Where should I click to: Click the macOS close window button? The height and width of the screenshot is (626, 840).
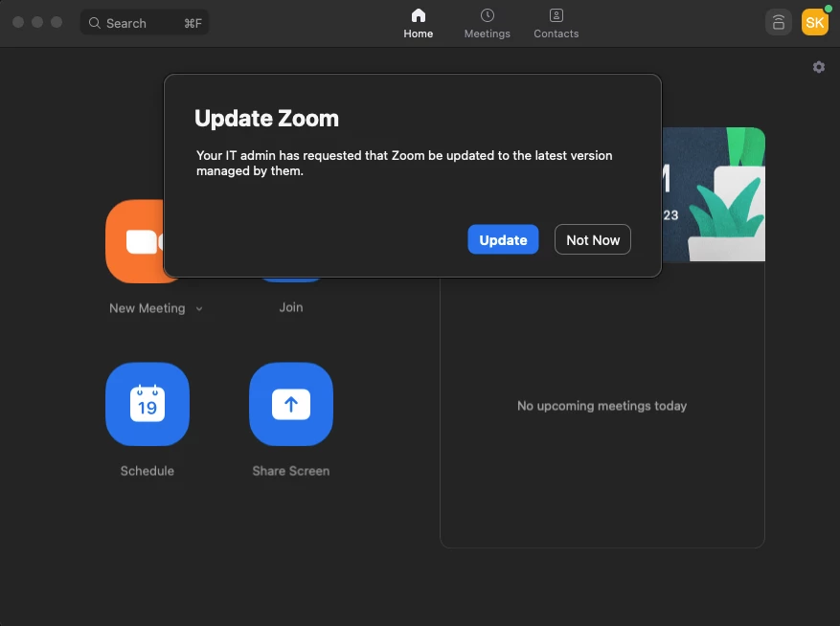18,22
